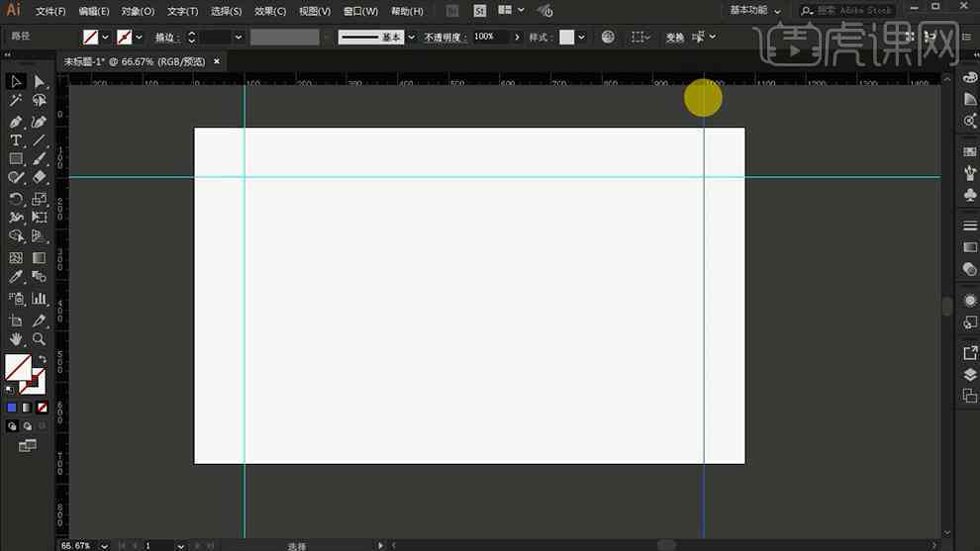Viewport: 980px width, 551px height.
Task: Open Color panel palette icon in dock
Action: tap(970, 77)
